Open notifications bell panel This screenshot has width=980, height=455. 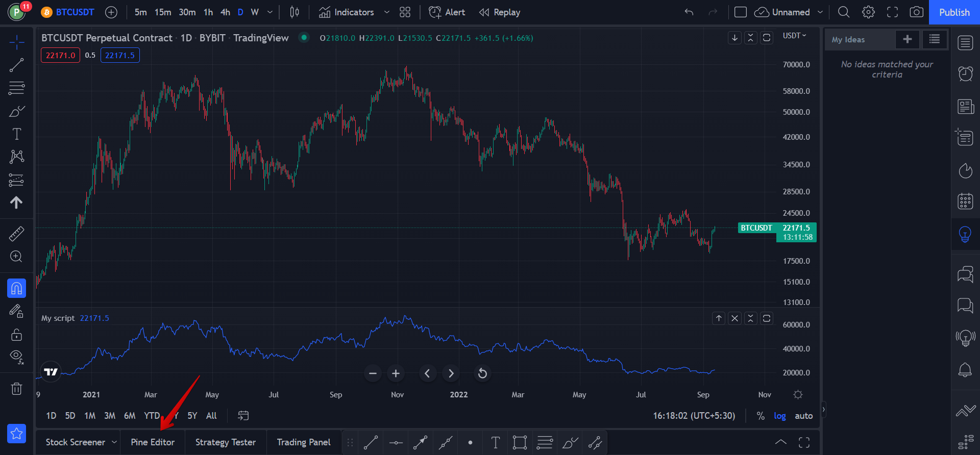click(x=965, y=369)
